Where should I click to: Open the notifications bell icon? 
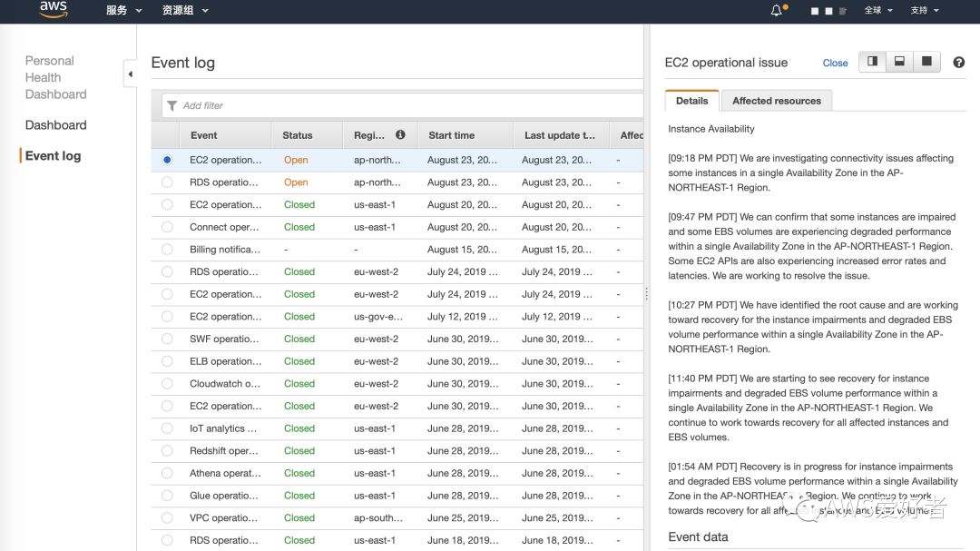click(776, 10)
